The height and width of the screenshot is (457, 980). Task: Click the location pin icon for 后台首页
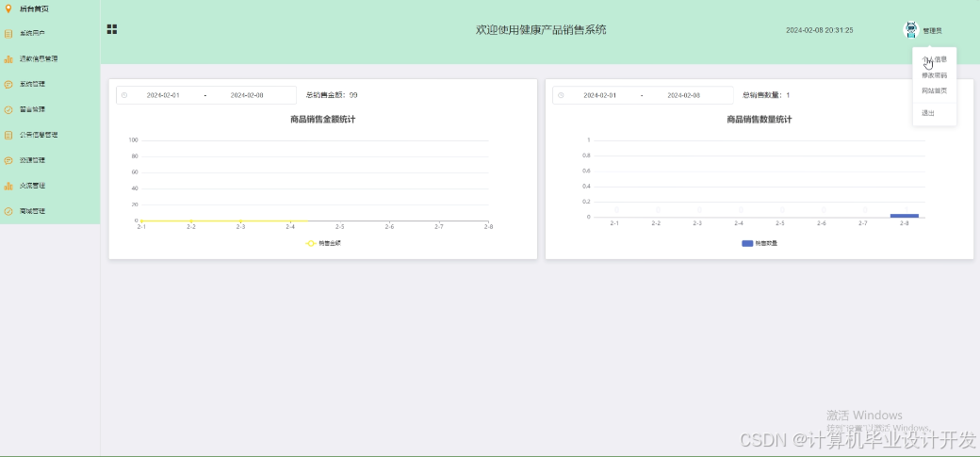click(x=8, y=8)
